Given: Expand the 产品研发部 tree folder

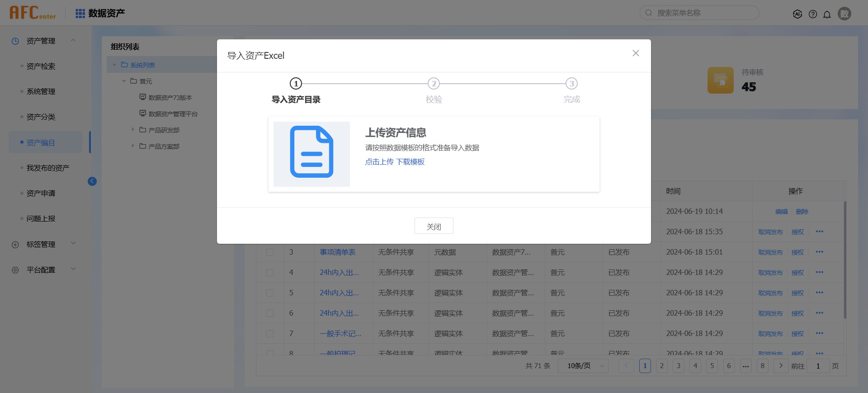Looking at the screenshot, I should 133,130.
